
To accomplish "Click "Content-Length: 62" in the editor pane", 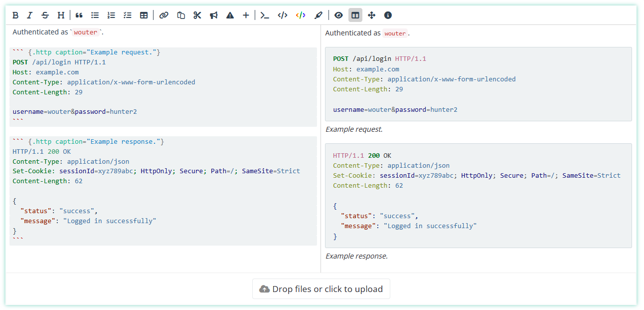I will point(48,181).
